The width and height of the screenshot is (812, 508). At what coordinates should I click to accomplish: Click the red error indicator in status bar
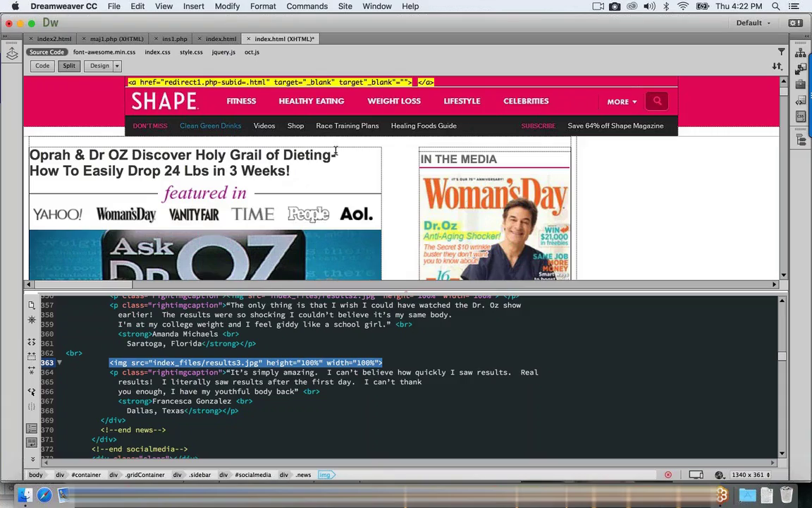[668, 475]
